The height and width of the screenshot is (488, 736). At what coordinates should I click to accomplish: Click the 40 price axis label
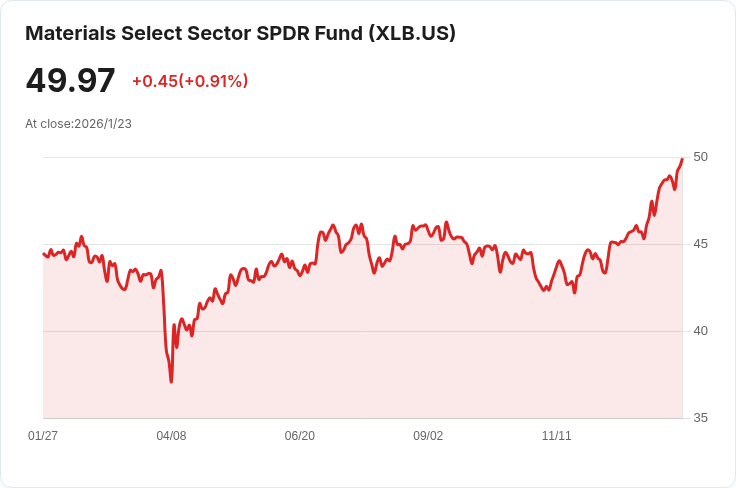pos(700,331)
